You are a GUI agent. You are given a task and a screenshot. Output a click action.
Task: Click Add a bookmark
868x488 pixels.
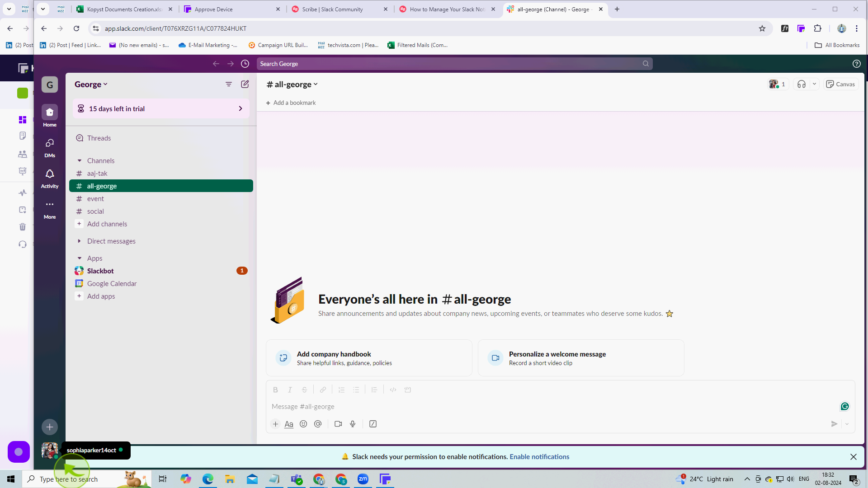291,103
